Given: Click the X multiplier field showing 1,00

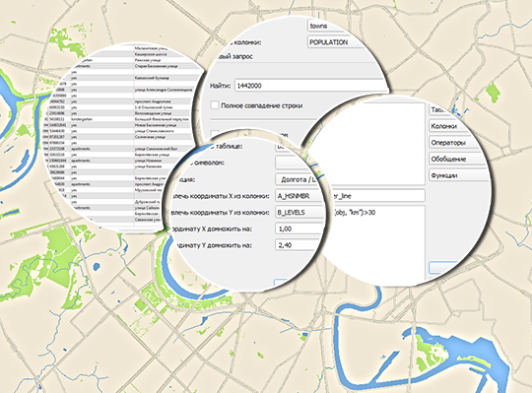Looking at the screenshot, I should pyautogui.click(x=299, y=229).
